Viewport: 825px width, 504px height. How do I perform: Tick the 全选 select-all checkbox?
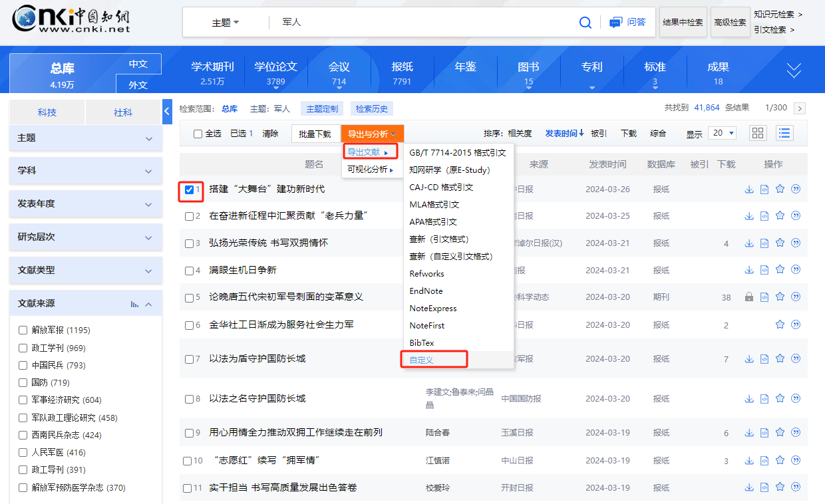point(198,134)
